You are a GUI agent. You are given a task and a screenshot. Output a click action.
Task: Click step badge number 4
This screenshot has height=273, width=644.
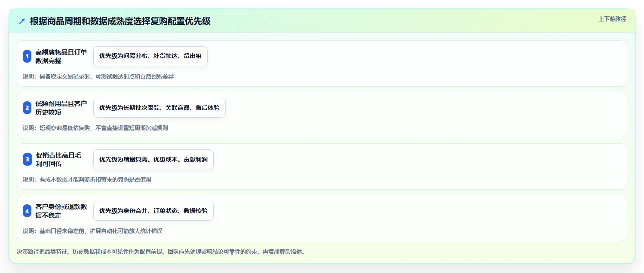(x=27, y=211)
